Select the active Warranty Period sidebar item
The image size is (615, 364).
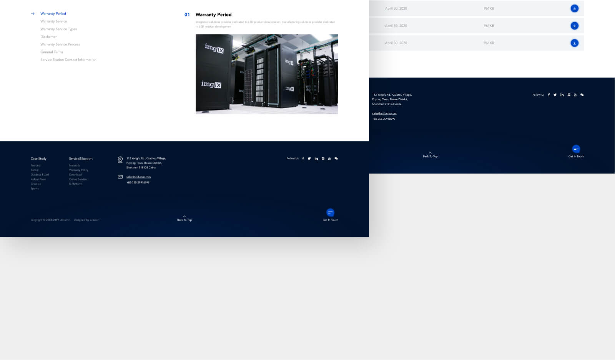coord(53,14)
